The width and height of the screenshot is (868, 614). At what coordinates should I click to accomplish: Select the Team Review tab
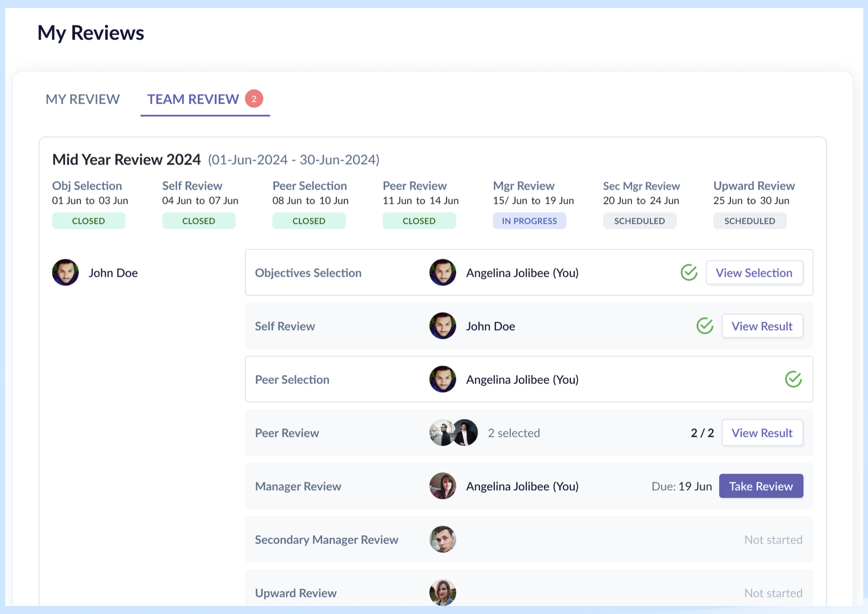193,99
